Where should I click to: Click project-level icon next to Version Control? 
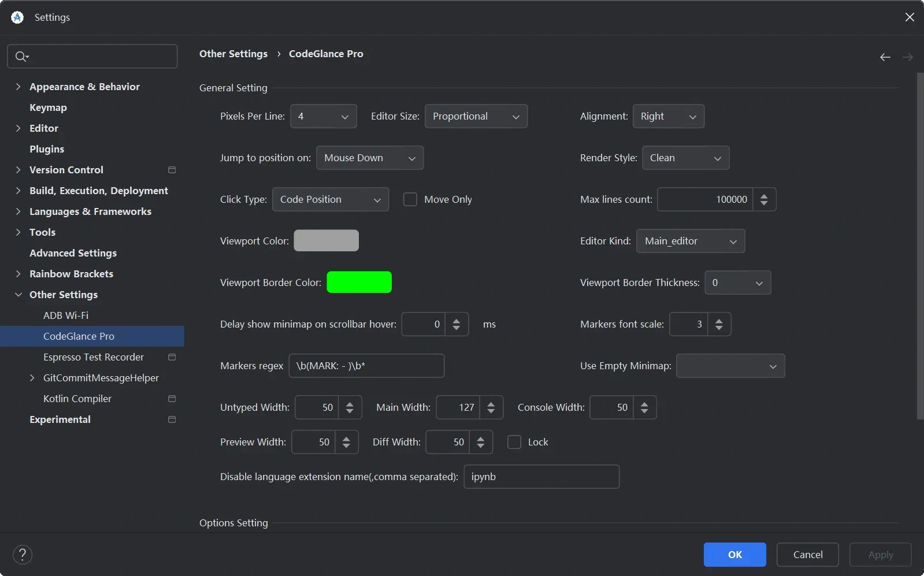click(x=172, y=170)
